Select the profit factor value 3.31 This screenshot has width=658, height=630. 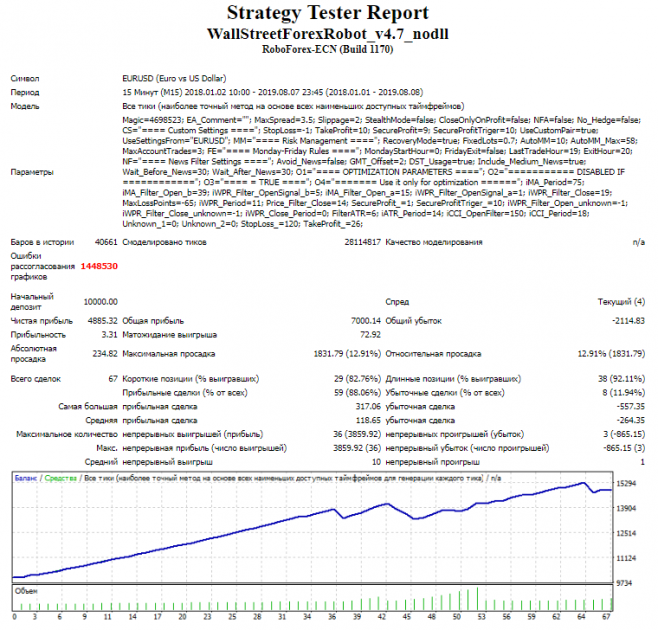109,335
